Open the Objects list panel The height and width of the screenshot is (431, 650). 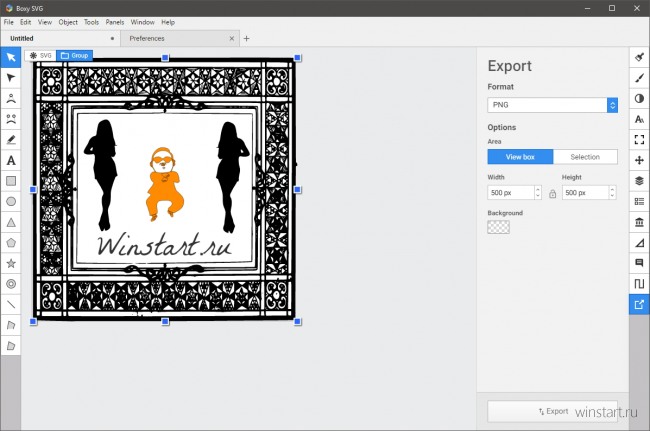point(639,201)
